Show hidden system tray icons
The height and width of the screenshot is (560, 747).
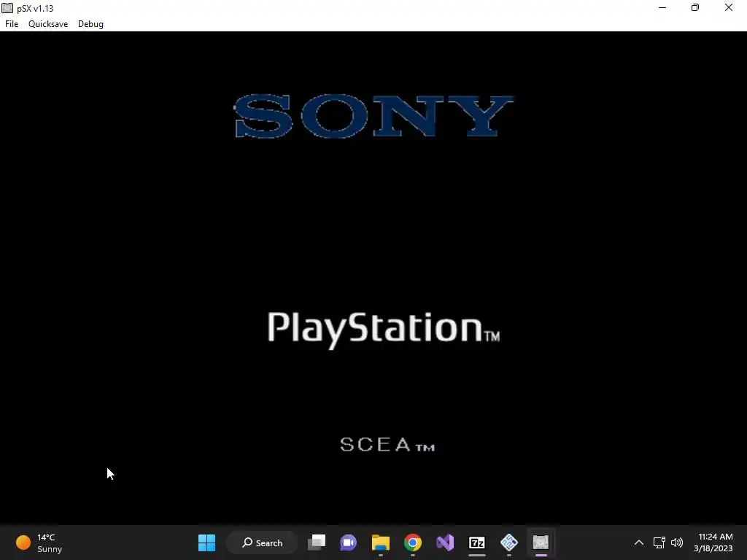pos(639,542)
